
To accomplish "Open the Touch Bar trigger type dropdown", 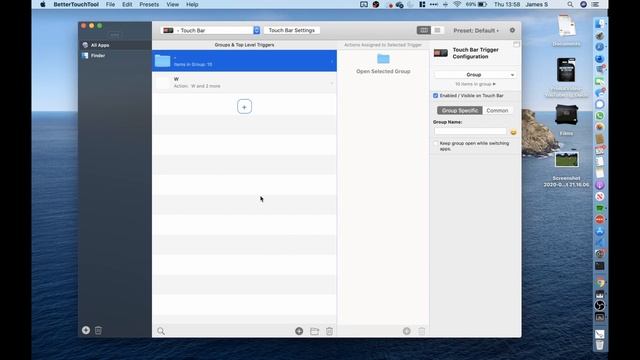I will (x=211, y=31).
